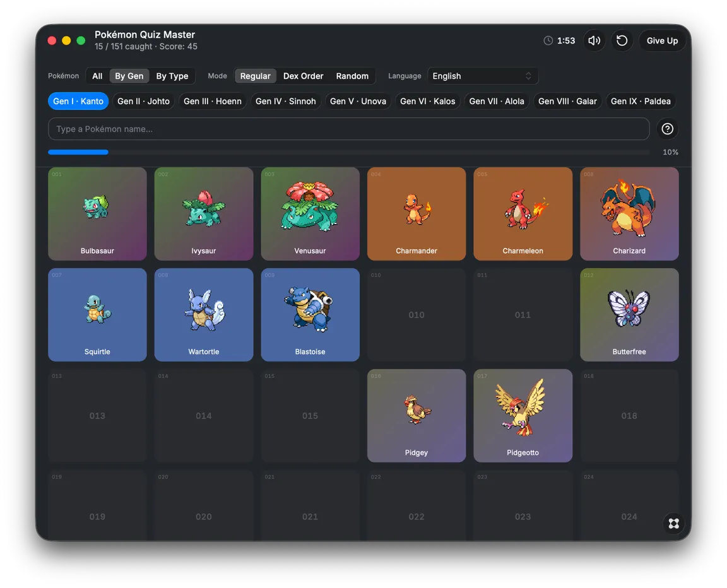Open the Charmander card

417,214
